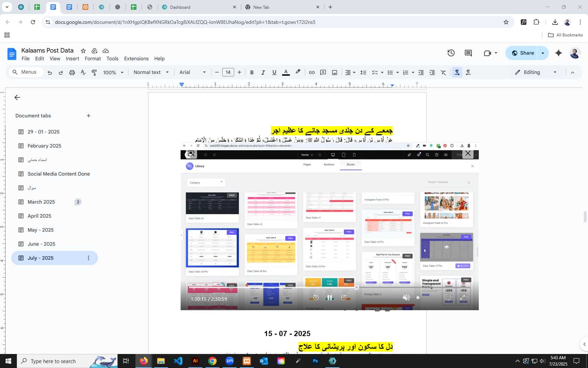
Task: Toggle Bold formatting
Action: (x=252, y=73)
